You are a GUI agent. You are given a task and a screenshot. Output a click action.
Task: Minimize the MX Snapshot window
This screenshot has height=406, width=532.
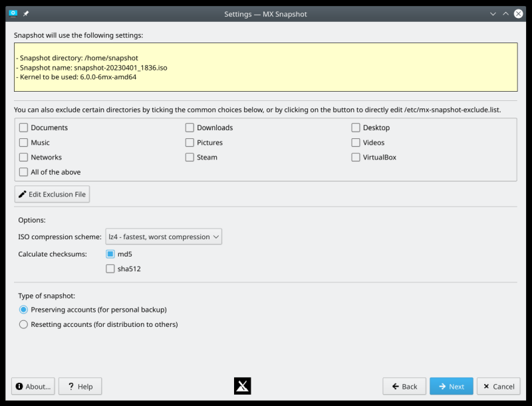pyautogui.click(x=493, y=13)
